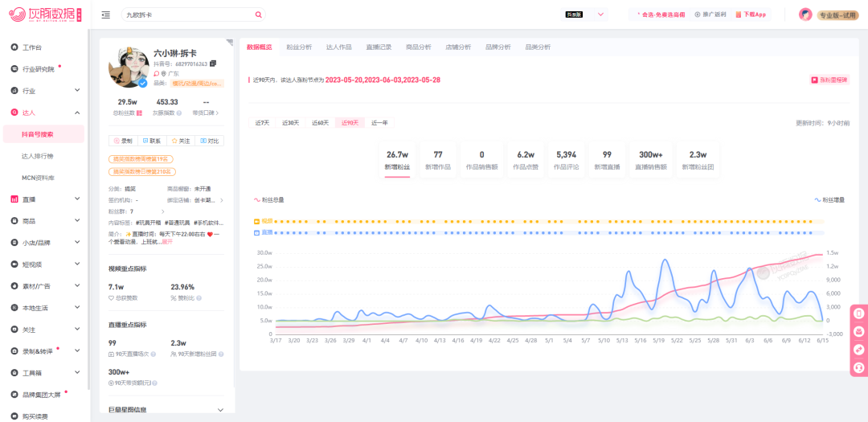The width and height of the screenshot is (868, 422).
Task: Open the platform version dropdown arrow
Action: (x=600, y=15)
